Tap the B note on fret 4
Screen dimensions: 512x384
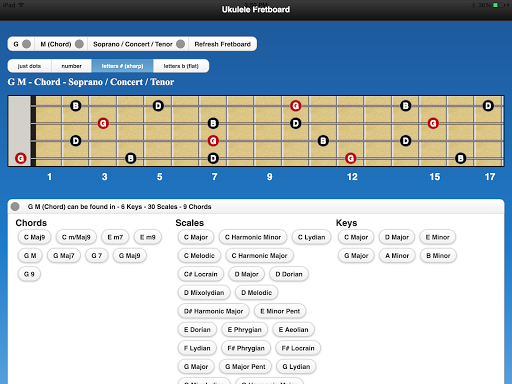tap(131, 158)
